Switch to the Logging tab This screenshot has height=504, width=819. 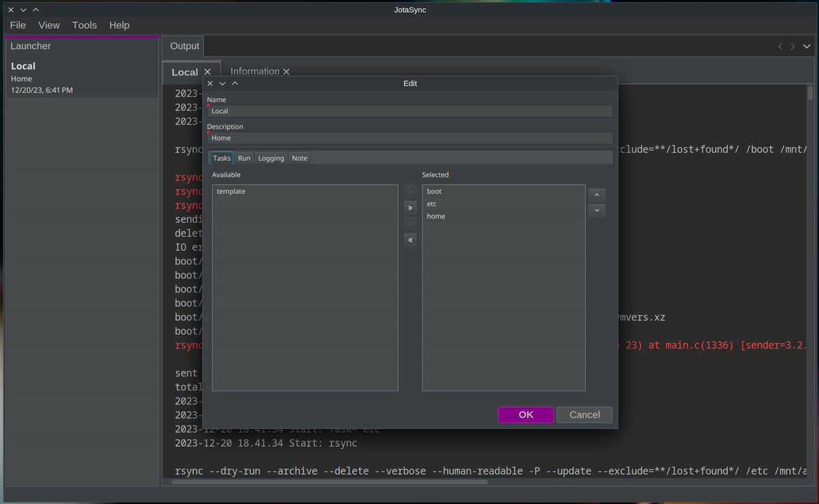[271, 158]
